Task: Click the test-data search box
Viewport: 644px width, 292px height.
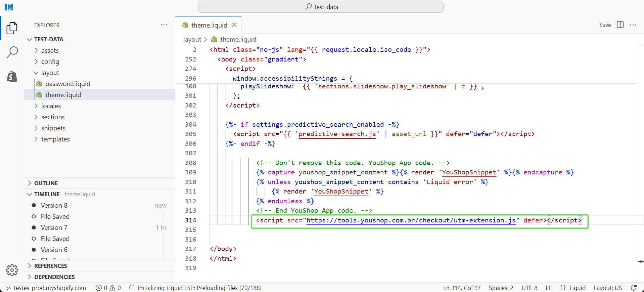Action: click(321, 7)
